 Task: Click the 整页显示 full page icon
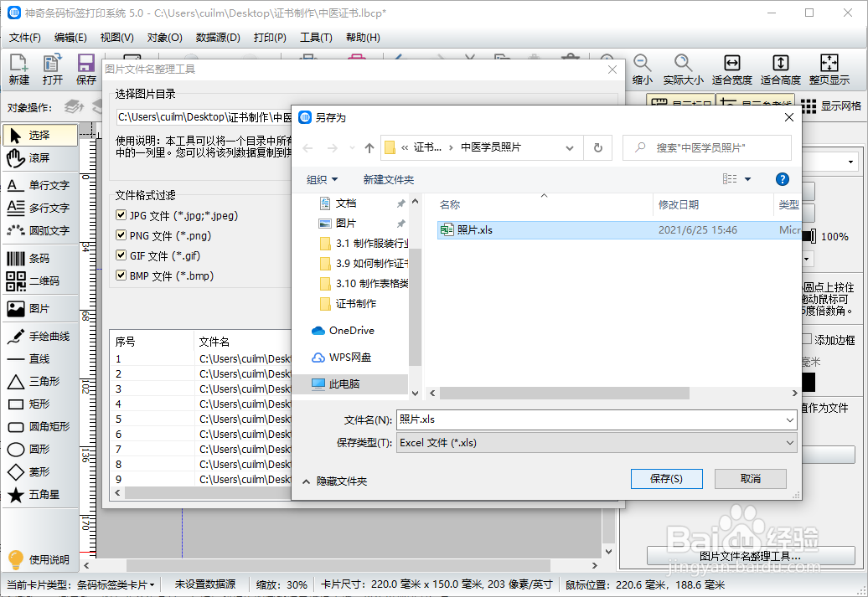tap(829, 69)
